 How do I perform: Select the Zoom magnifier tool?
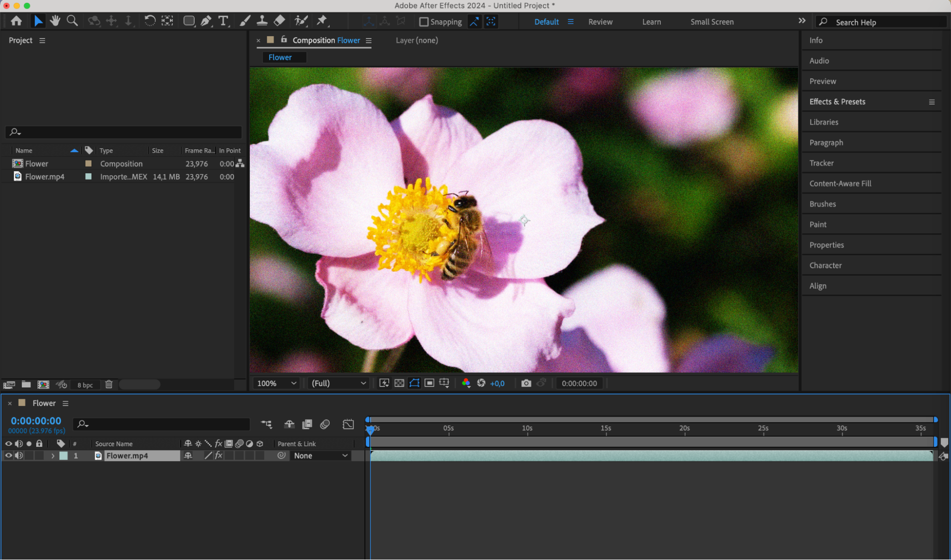[72, 20]
